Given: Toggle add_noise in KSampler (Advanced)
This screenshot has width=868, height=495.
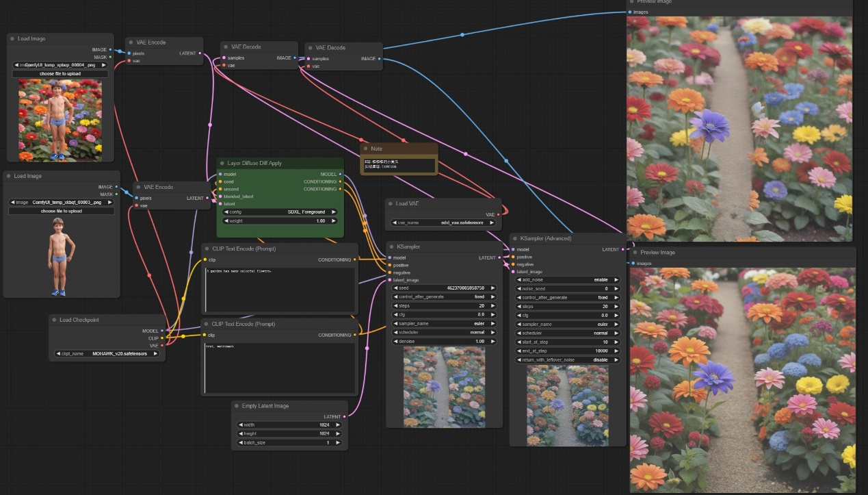Looking at the screenshot, I should coord(567,279).
